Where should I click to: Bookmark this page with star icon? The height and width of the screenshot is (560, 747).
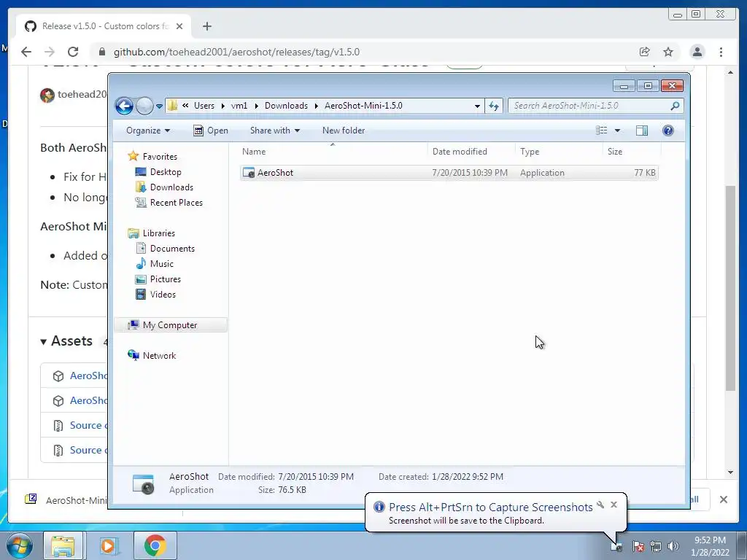668,52
